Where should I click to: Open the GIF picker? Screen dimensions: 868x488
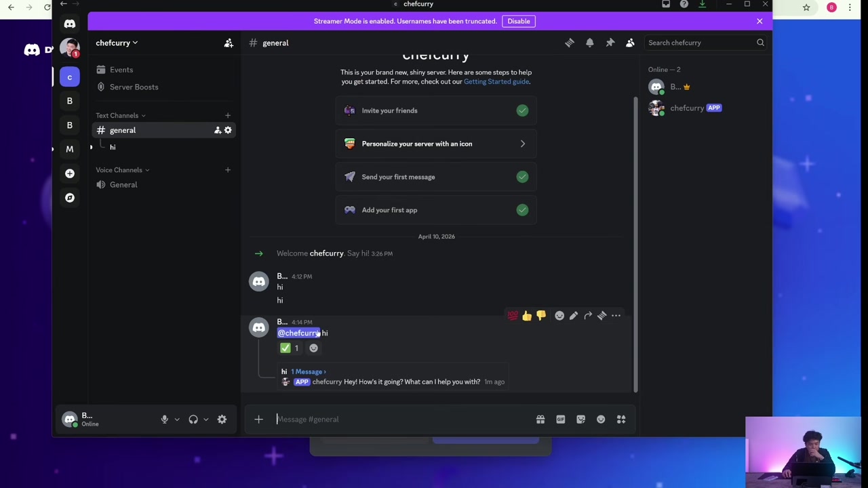[x=561, y=420]
